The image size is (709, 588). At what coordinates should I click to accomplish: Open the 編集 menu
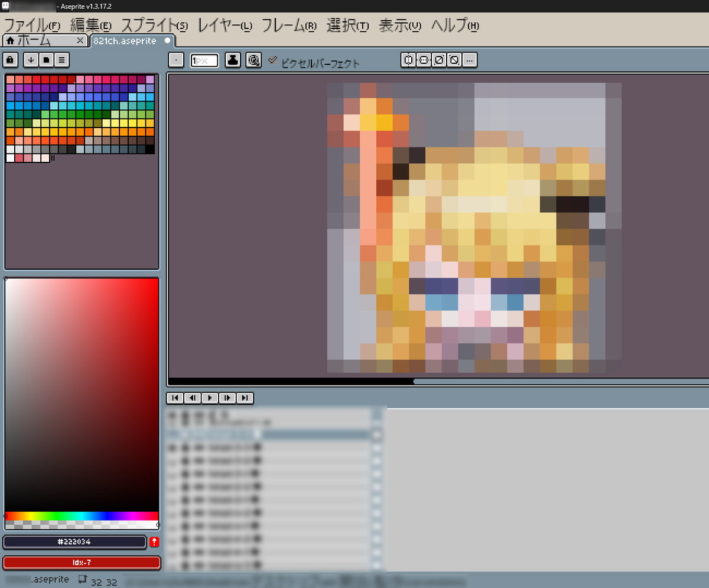pyautogui.click(x=90, y=25)
